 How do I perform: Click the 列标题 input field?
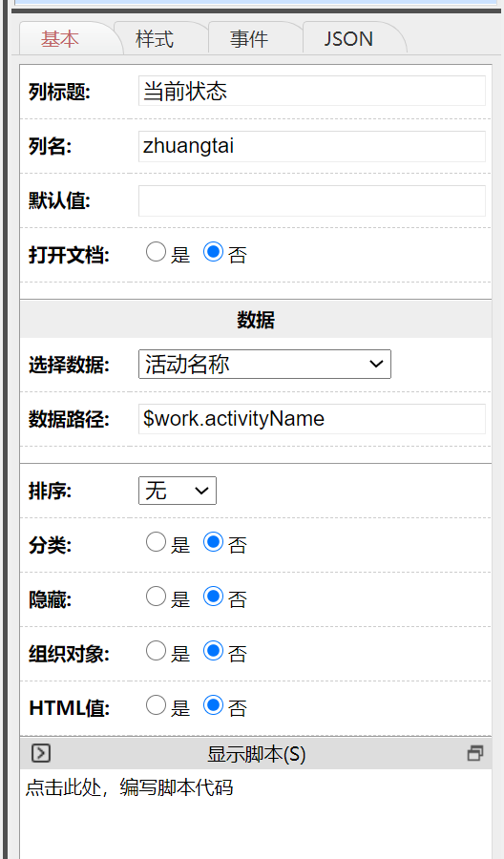pos(312,91)
